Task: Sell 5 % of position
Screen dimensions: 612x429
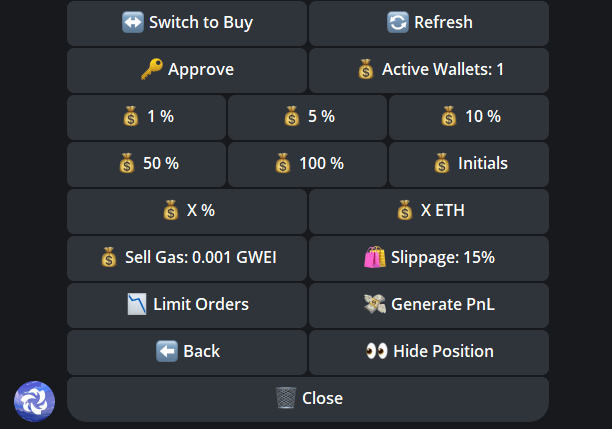Action: pyautogui.click(x=307, y=117)
